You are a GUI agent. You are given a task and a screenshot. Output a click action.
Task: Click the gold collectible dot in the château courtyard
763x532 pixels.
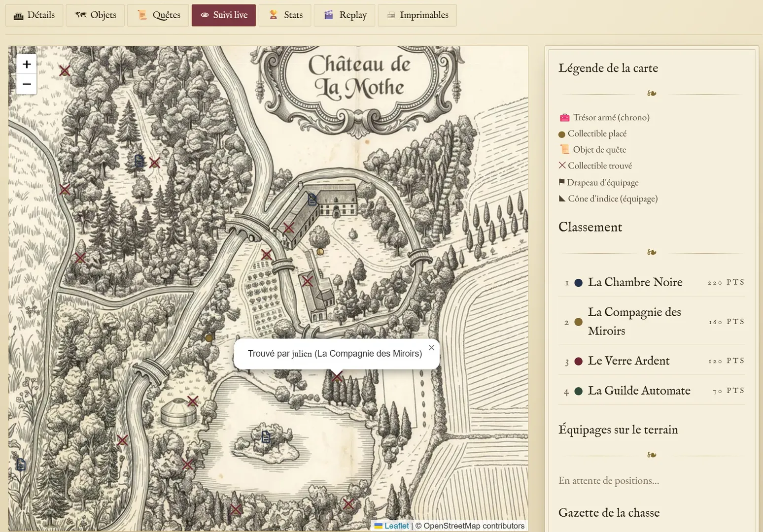point(320,252)
